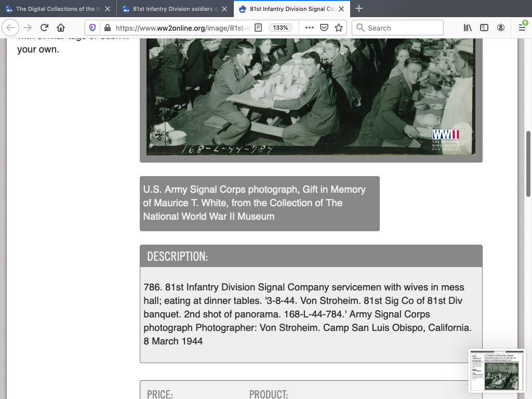Close the 81st Infantry Division soldiers tab

tap(224, 9)
